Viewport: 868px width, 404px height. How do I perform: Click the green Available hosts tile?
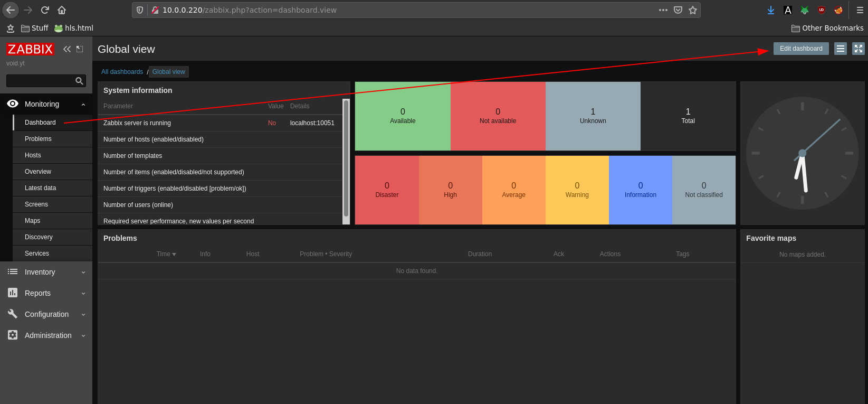point(403,116)
